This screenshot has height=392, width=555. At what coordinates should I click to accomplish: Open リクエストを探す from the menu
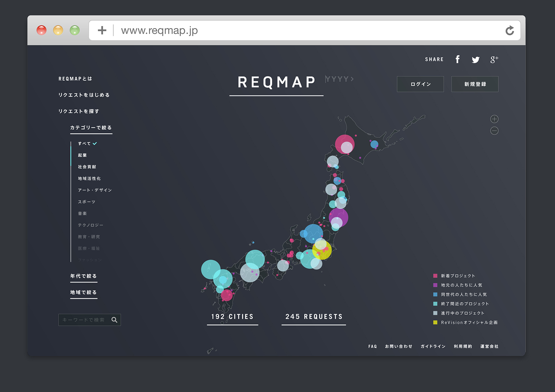(x=79, y=111)
